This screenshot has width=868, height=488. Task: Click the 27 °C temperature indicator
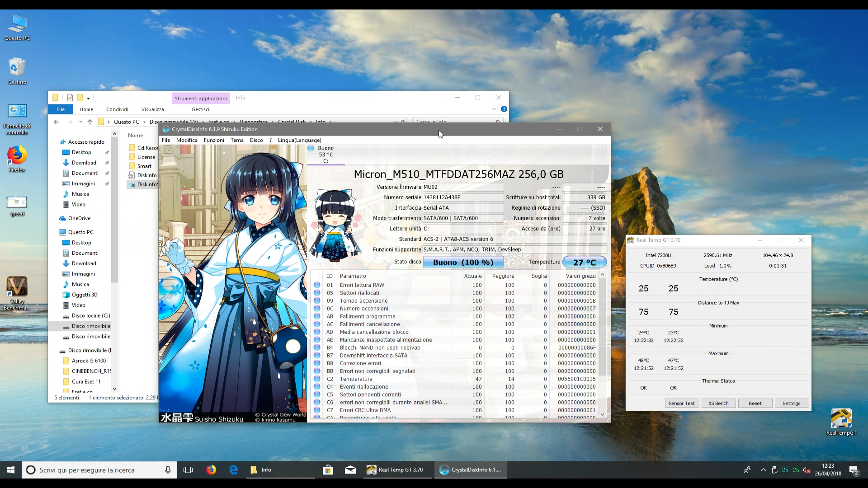[x=584, y=263]
